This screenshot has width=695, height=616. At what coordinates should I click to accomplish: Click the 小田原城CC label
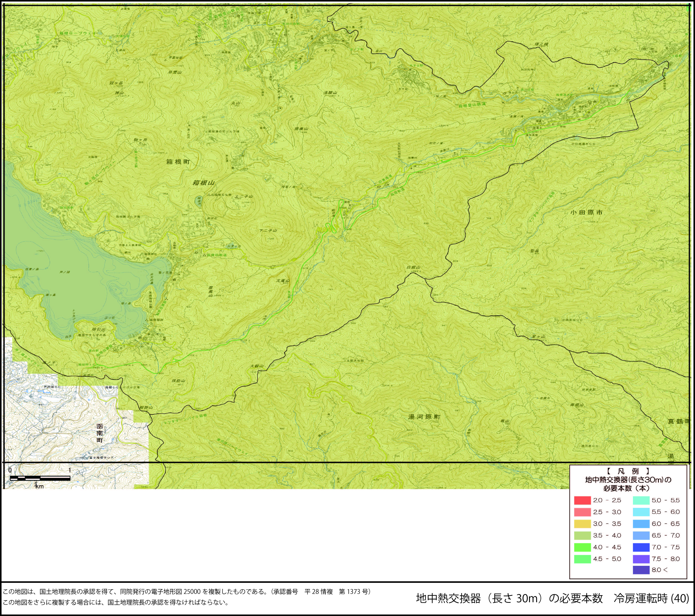[572, 320]
